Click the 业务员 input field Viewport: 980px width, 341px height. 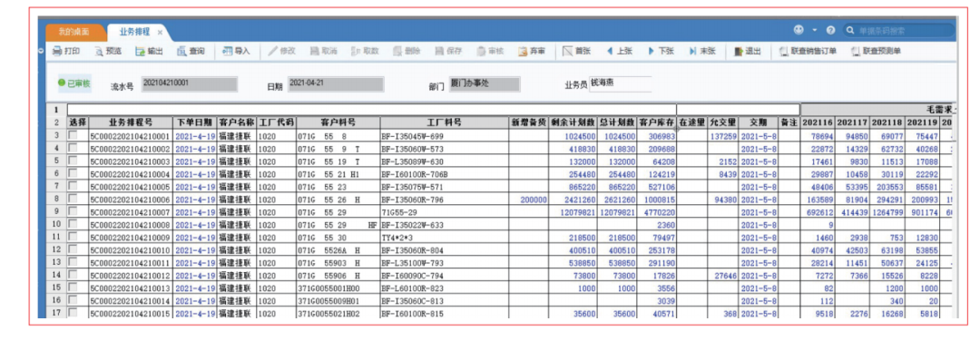click(x=620, y=84)
